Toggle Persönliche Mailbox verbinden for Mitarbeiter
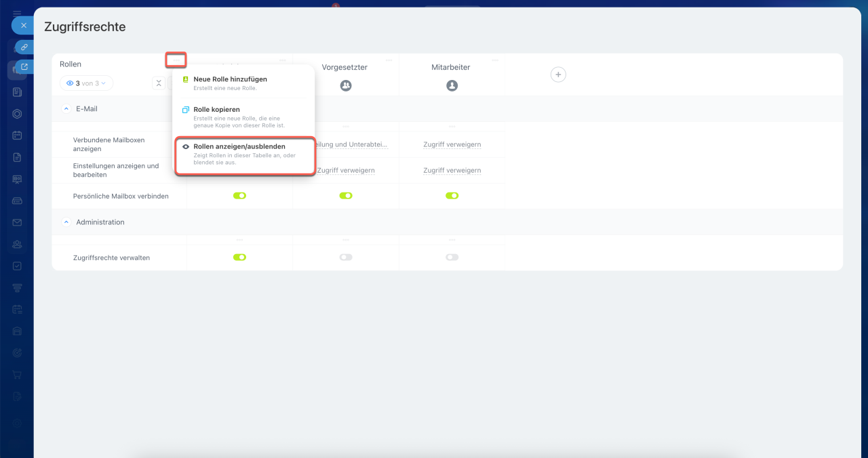868x458 pixels. click(452, 196)
